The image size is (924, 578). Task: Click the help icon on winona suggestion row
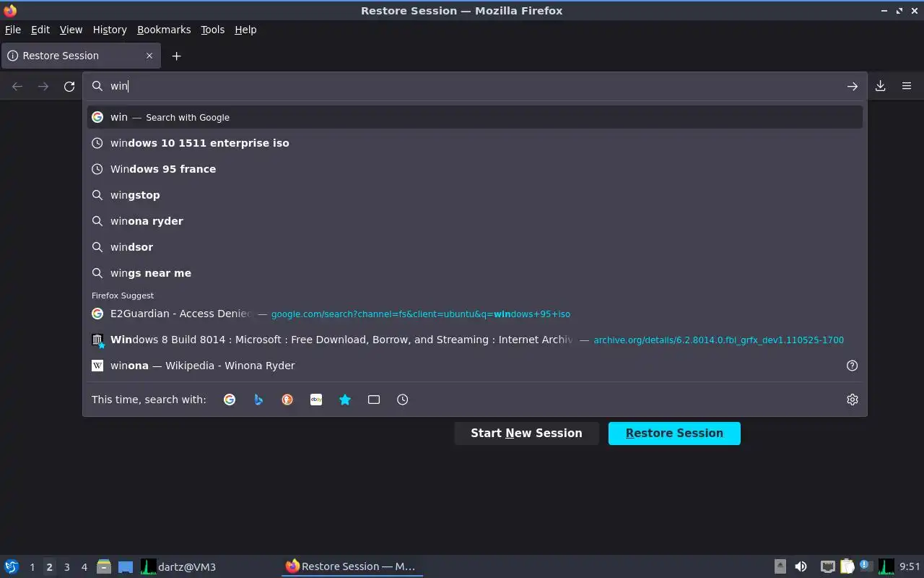point(852,366)
